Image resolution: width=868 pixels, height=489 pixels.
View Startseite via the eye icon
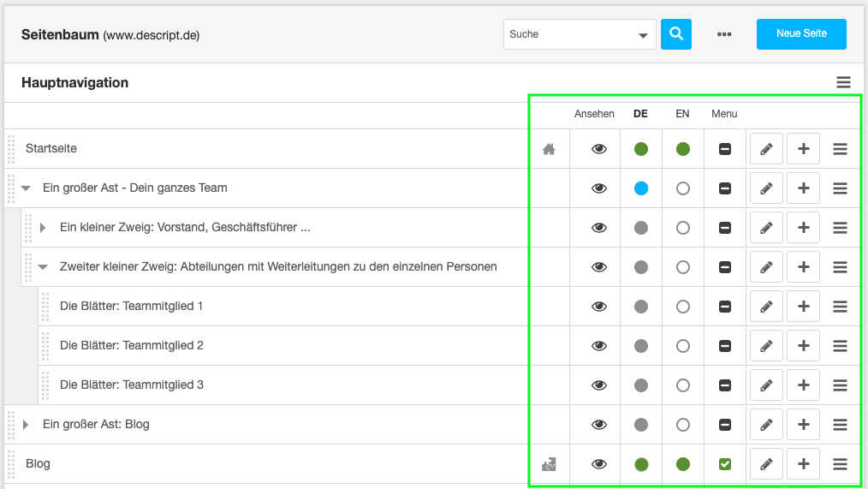tap(599, 149)
